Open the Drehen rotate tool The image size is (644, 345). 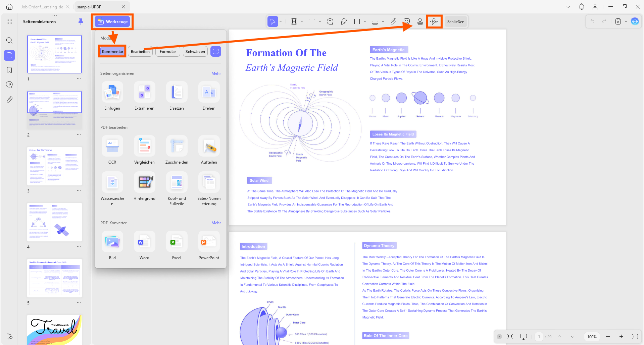[x=209, y=96]
